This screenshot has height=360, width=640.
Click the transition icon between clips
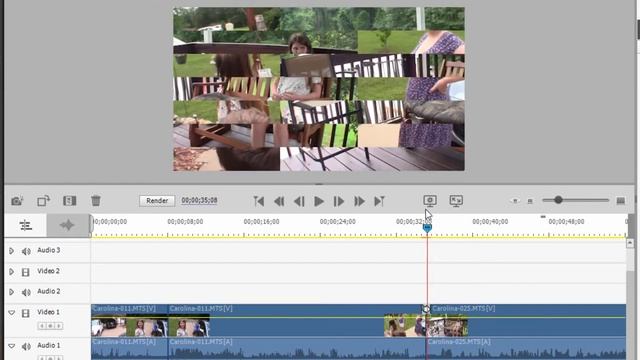tap(426, 309)
